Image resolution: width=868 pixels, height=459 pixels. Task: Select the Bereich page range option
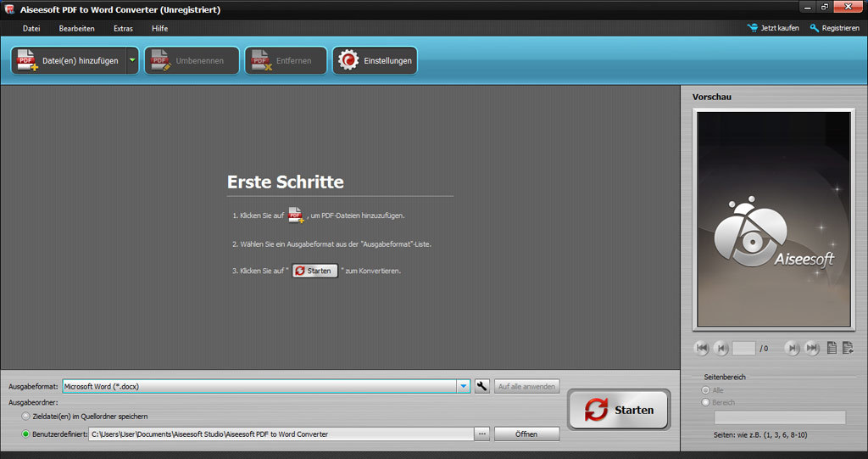coord(705,402)
